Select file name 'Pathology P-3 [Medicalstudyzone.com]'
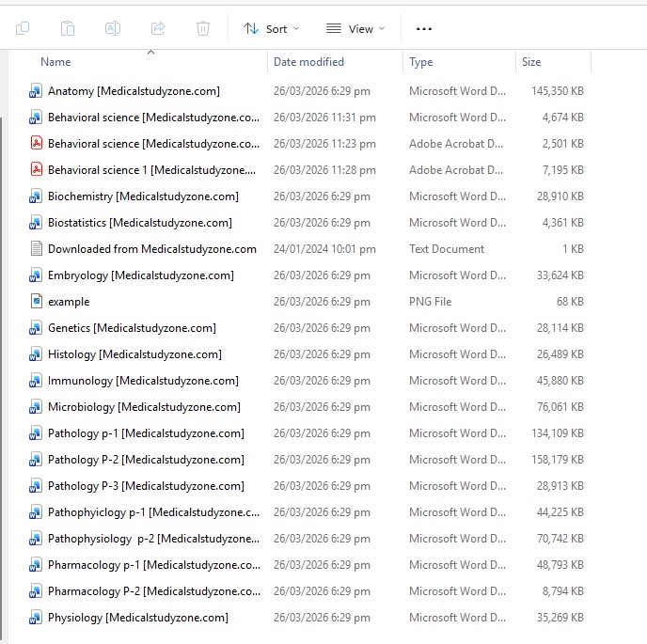Viewport: 647px width, 644px height. [x=146, y=486]
